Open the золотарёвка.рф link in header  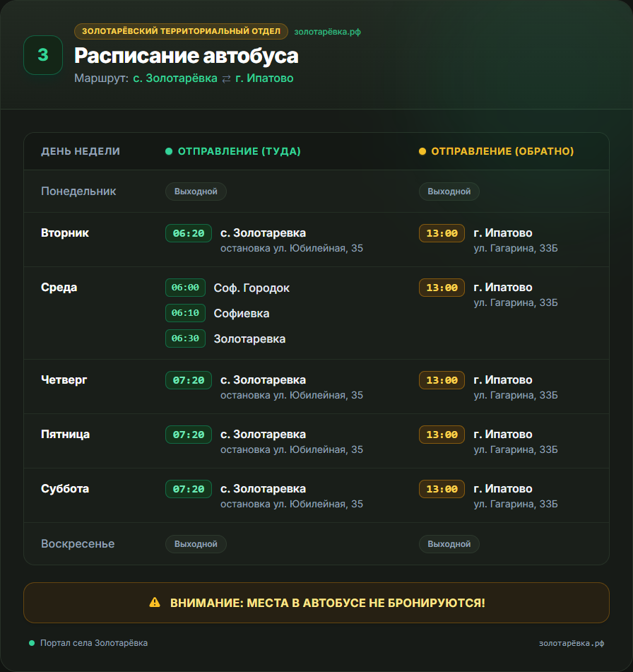tap(327, 32)
